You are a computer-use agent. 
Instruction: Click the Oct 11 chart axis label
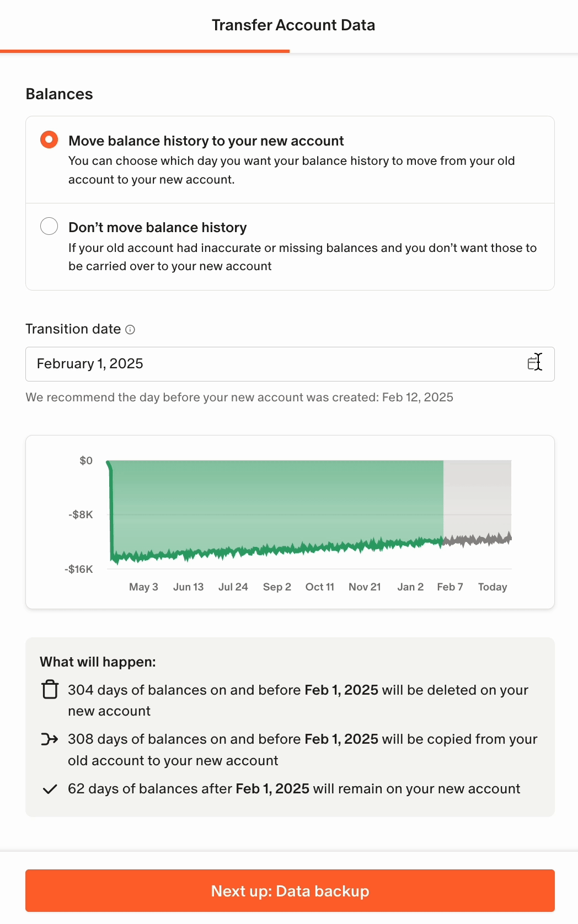pos(320,587)
